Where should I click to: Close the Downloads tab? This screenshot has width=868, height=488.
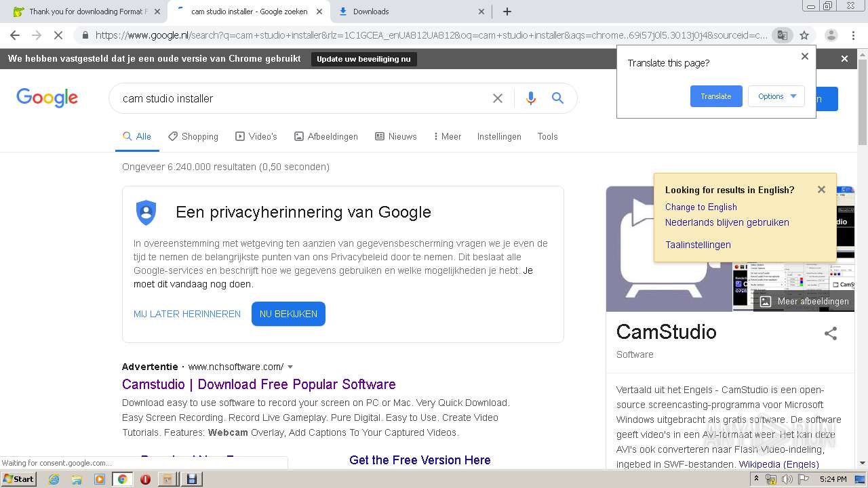tap(481, 12)
